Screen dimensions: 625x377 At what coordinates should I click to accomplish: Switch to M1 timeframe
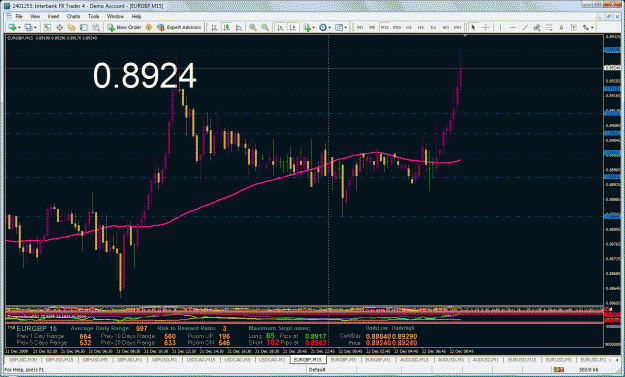tap(360, 27)
